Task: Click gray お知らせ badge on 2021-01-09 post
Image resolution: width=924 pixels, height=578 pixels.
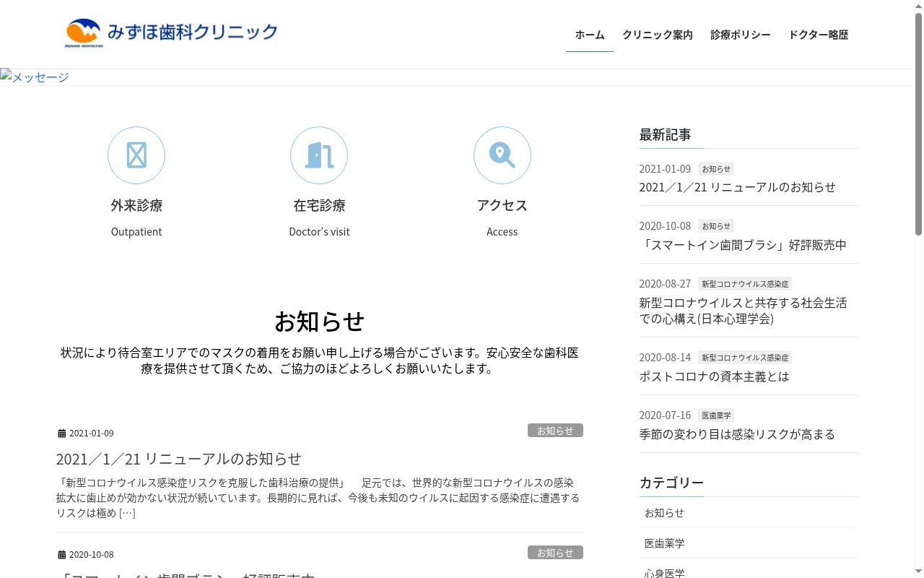Action: click(x=555, y=431)
